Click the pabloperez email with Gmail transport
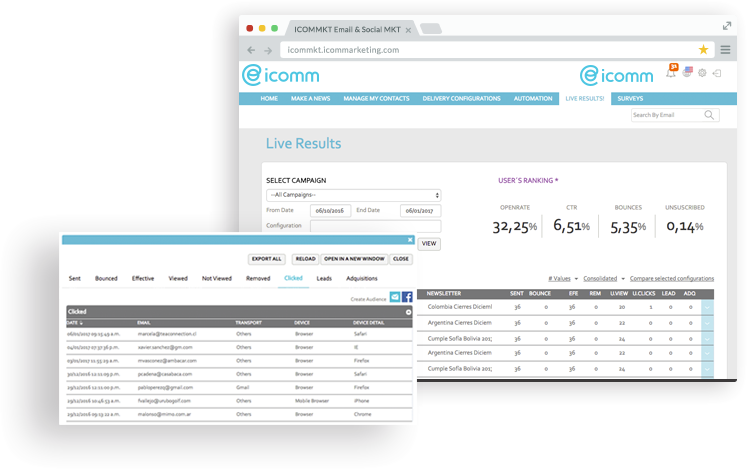 pyautogui.click(x=165, y=387)
